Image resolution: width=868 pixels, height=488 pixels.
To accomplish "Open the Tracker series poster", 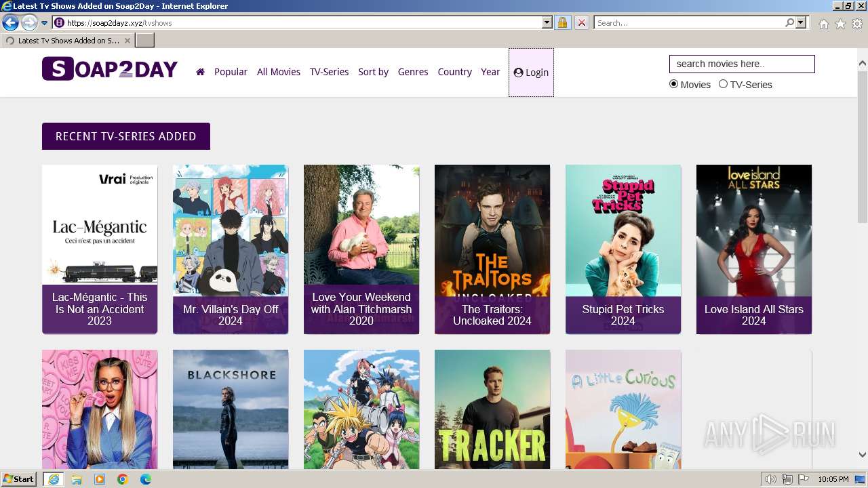I will click(x=492, y=409).
